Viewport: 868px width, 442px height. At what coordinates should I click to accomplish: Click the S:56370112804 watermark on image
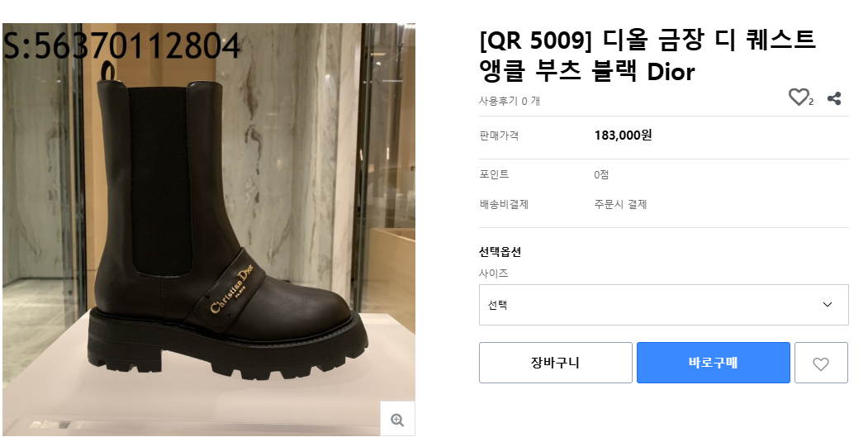pyautogui.click(x=122, y=45)
